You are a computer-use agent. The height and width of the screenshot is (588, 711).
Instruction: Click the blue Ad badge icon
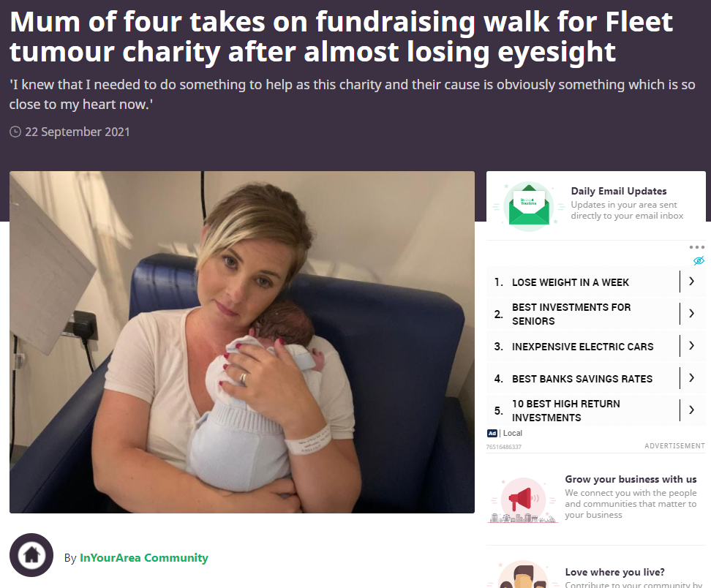pos(492,434)
